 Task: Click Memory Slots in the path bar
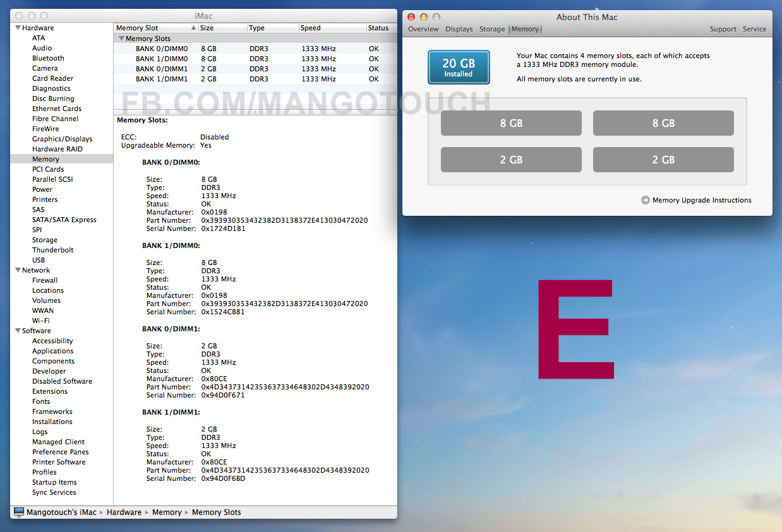[217, 512]
